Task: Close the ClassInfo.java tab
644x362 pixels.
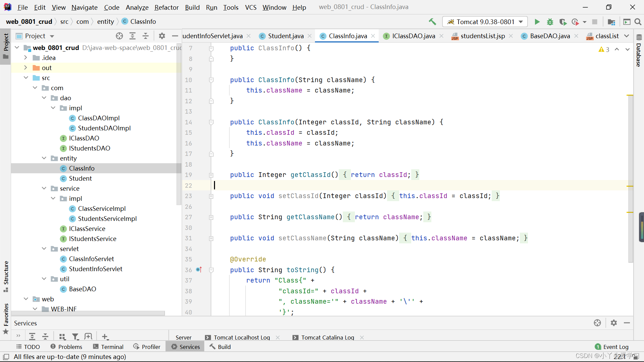Action: pos(373,36)
